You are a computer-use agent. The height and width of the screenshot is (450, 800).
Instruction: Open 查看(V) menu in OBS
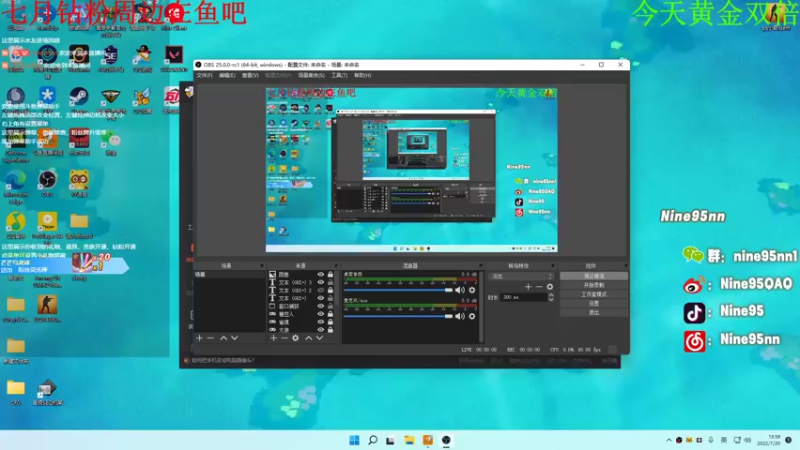(250, 75)
